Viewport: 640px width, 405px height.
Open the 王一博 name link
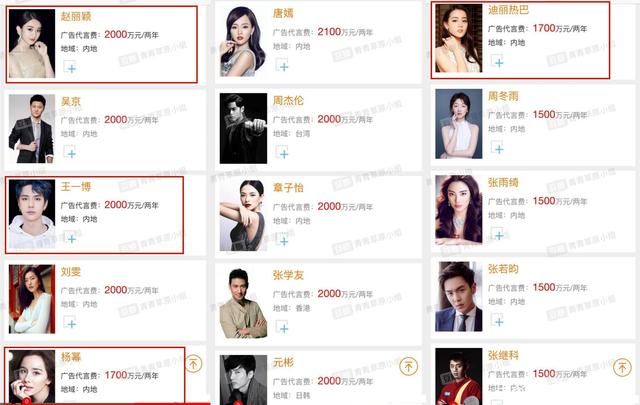76,187
